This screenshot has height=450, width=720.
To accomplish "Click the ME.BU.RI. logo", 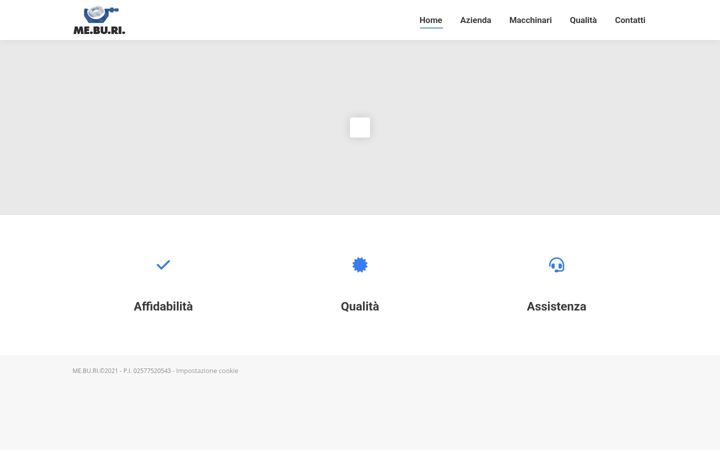I will click(99, 20).
